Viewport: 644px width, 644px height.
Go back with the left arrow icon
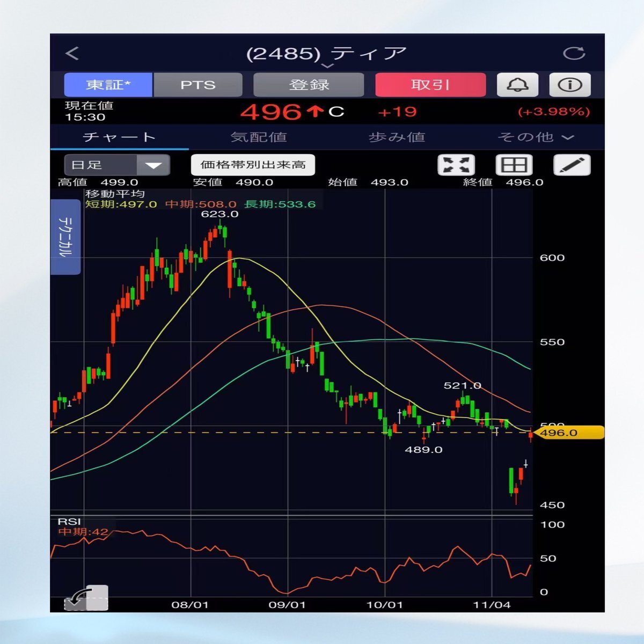(x=72, y=53)
